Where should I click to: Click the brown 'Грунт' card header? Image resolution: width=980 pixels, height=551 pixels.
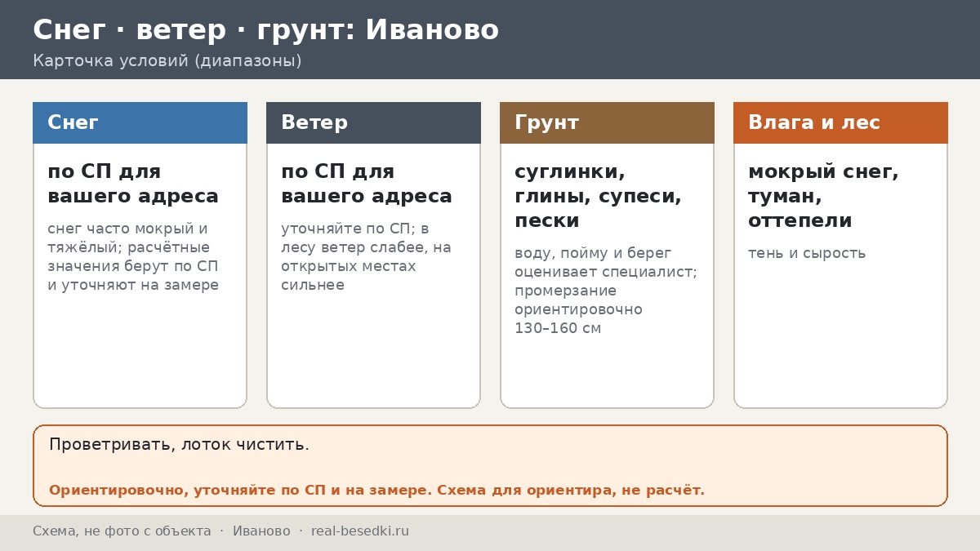click(x=607, y=122)
